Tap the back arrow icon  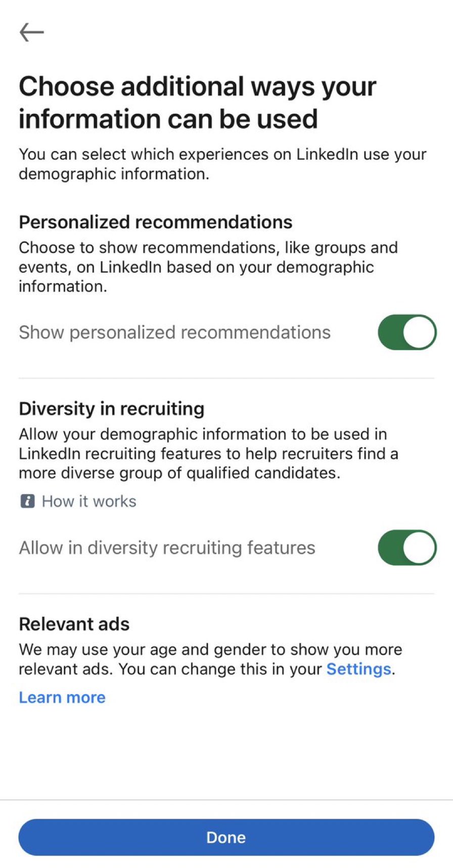click(x=32, y=32)
